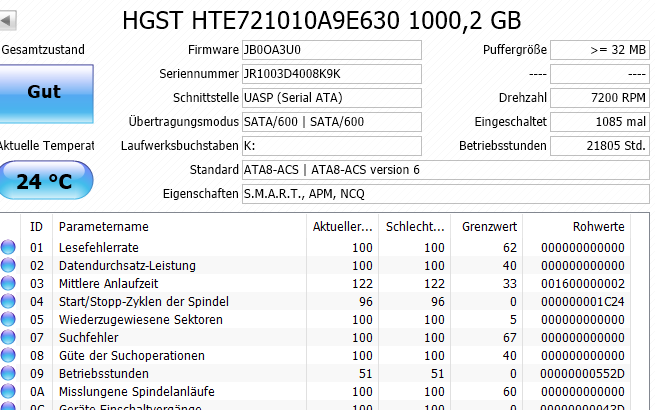Click status orb for Güte der Suchoperationen

pos(8,355)
